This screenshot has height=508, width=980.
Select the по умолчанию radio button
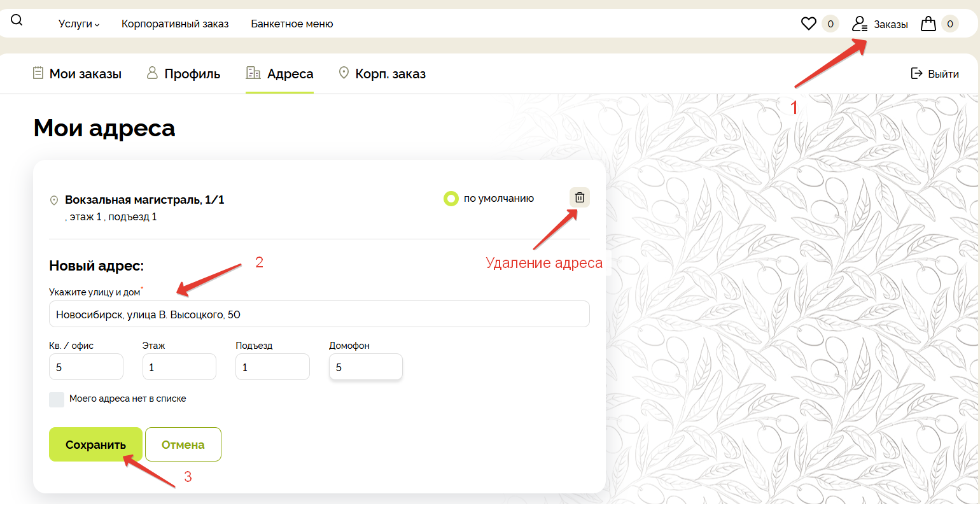(x=451, y=199)
